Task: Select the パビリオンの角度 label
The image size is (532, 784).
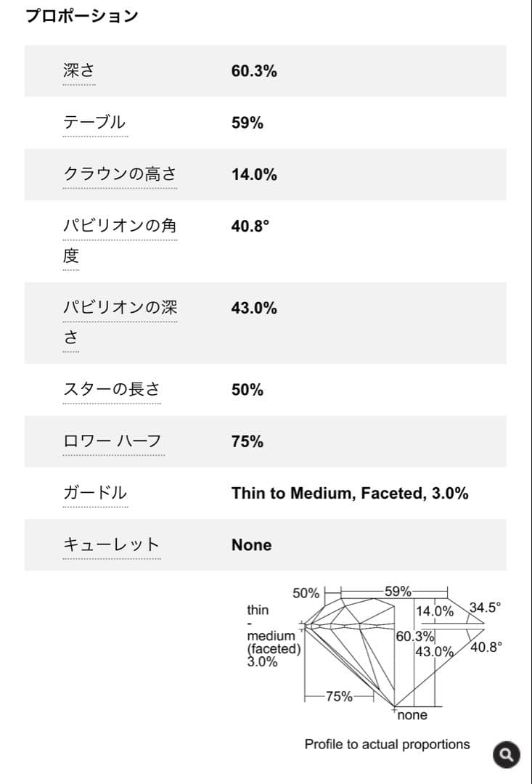Action: [x=119, y=226]
